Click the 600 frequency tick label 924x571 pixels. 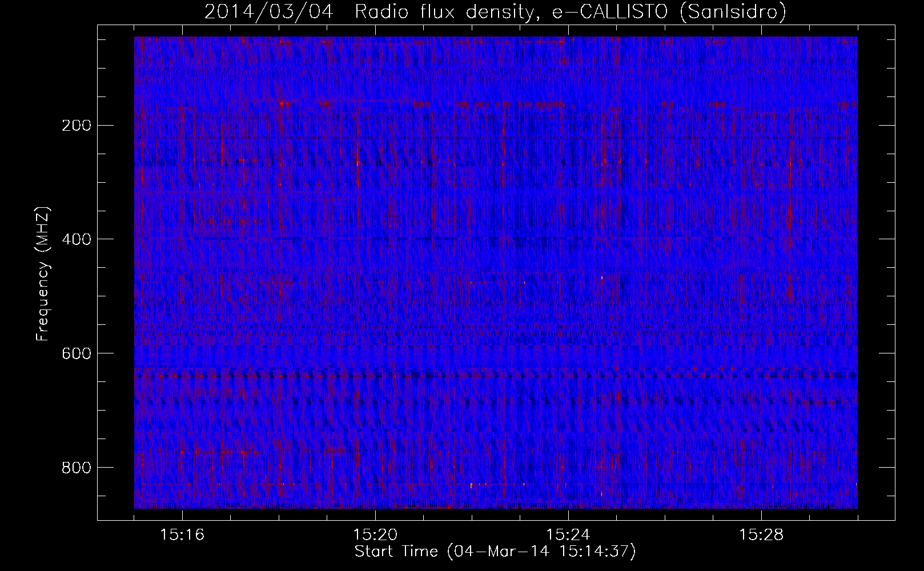pyautogui.click(x=76, y=353)
